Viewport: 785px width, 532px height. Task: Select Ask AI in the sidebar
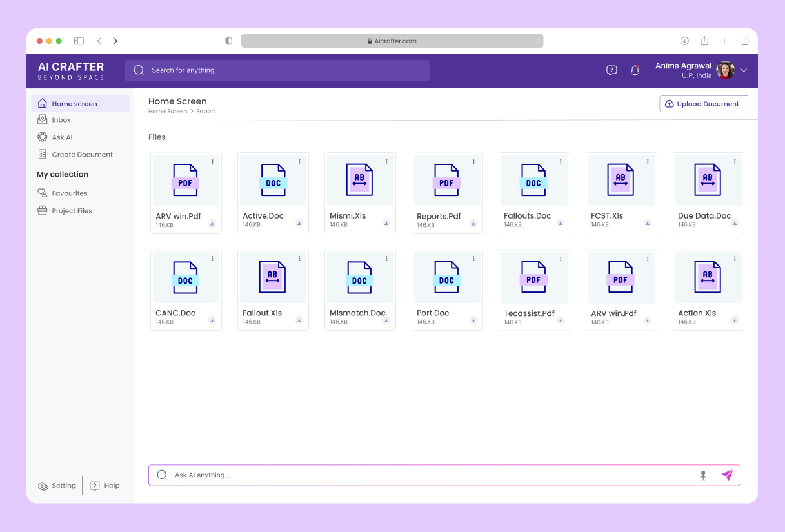tap(61, 137)
